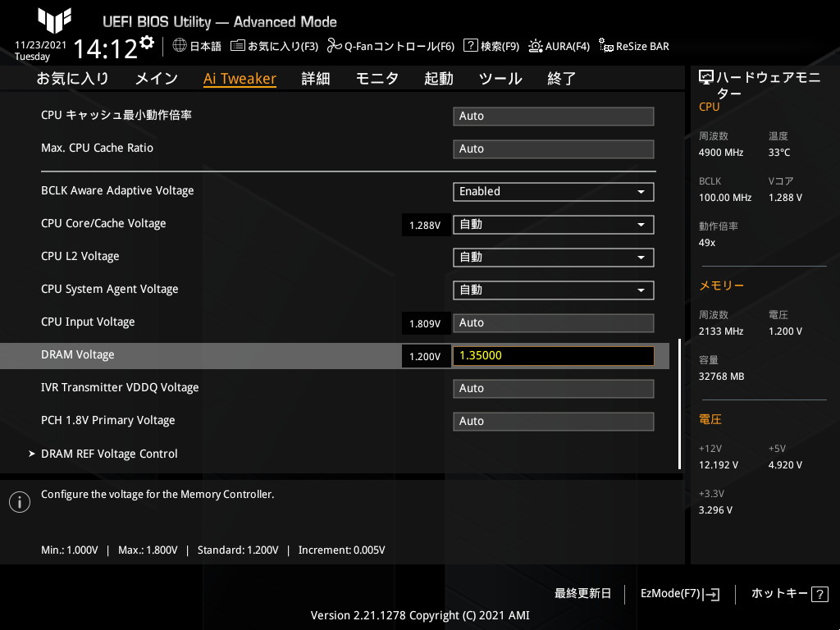This screenshot has height=630, width=840.
Task: Select the Ai Tweaker tab
Action: tap(240, 79)
